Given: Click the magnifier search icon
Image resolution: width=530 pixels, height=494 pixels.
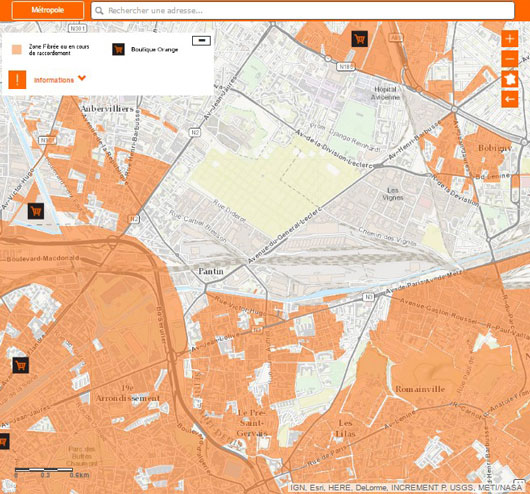Looking at the screenshot, I should [99, 11].
